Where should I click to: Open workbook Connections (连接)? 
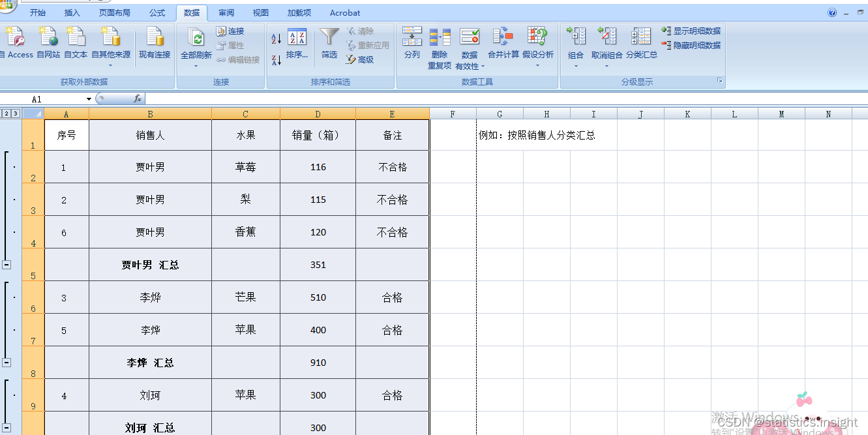click(x=230, y=31)
